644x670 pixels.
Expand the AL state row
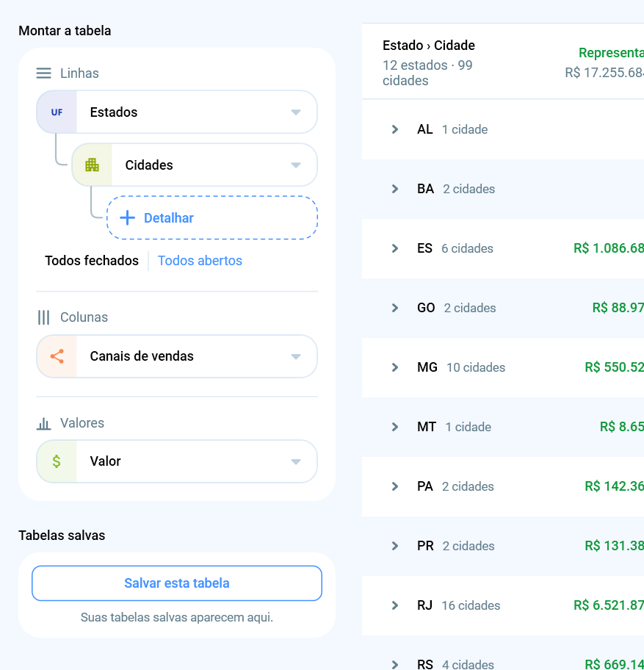tap(395, 129)
